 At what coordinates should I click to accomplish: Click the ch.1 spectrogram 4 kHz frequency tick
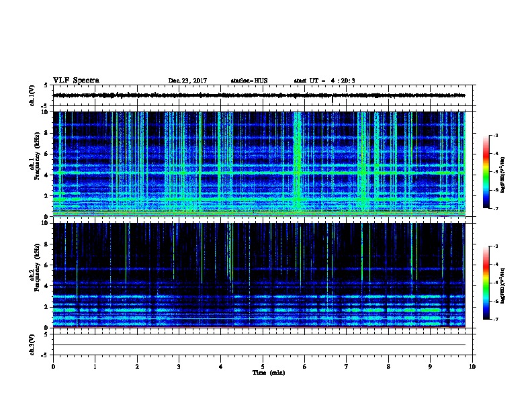click(47, 175)
